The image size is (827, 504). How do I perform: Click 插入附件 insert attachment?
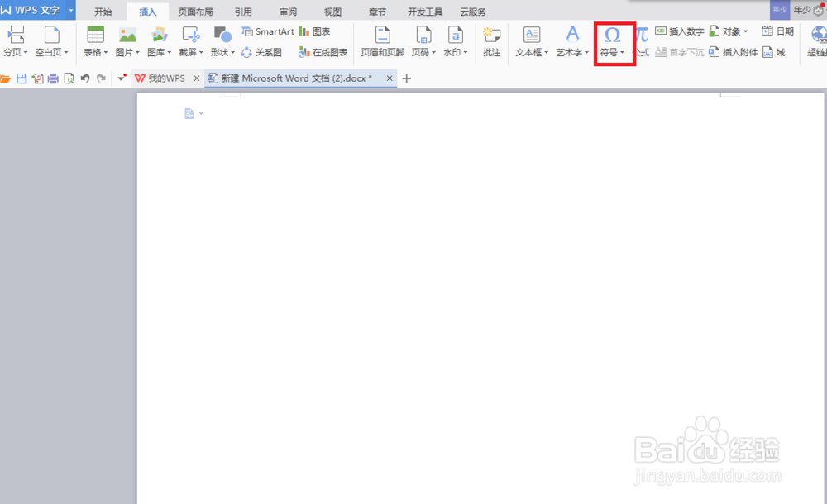(x=734, y=52)
